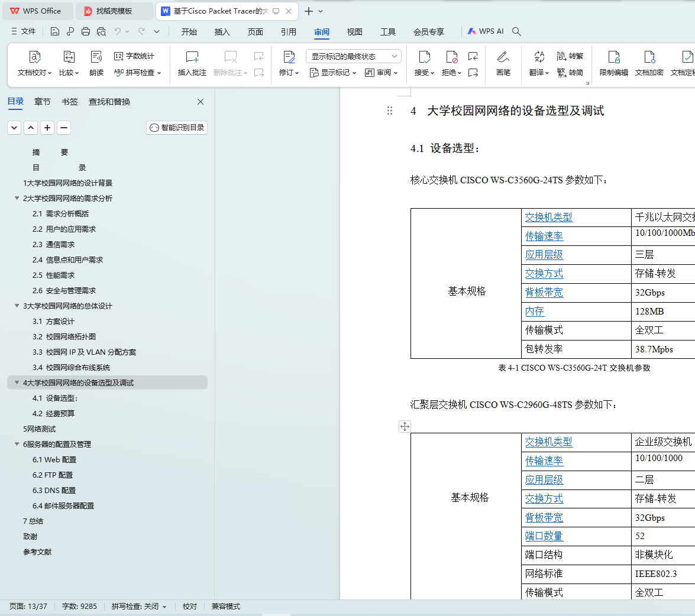The width and height of the screenshot is (695, 616).
Task: Click the 拒绝 reject change icon
Action: point(451,57)
